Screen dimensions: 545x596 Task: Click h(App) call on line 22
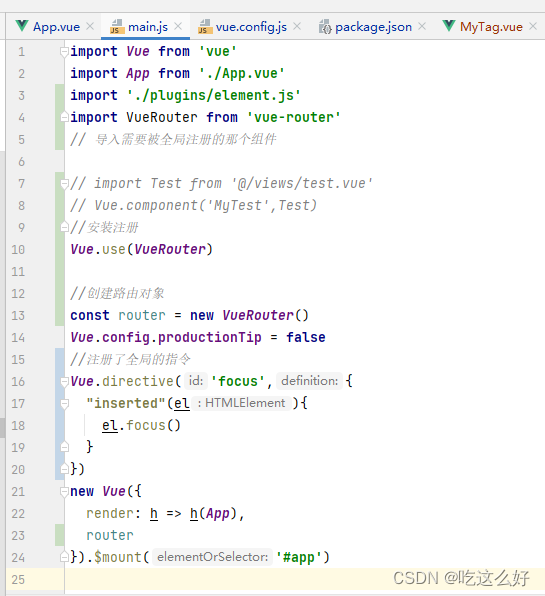214,514
